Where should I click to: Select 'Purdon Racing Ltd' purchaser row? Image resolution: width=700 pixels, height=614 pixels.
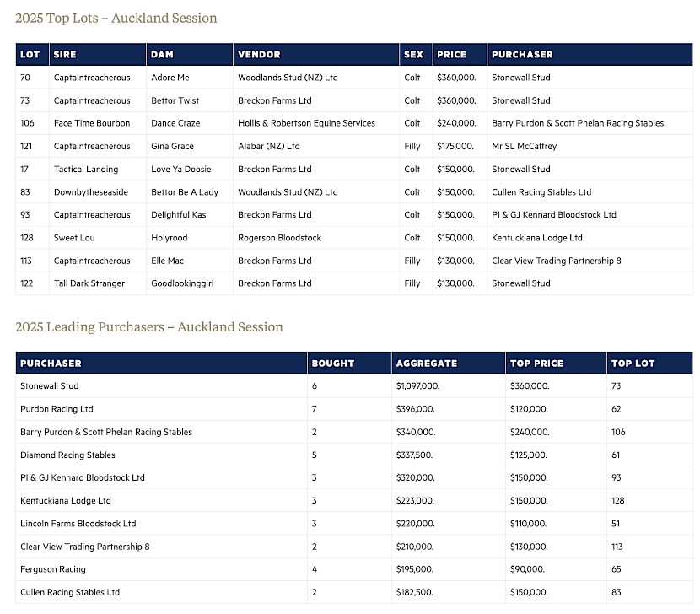click(354, 409)
